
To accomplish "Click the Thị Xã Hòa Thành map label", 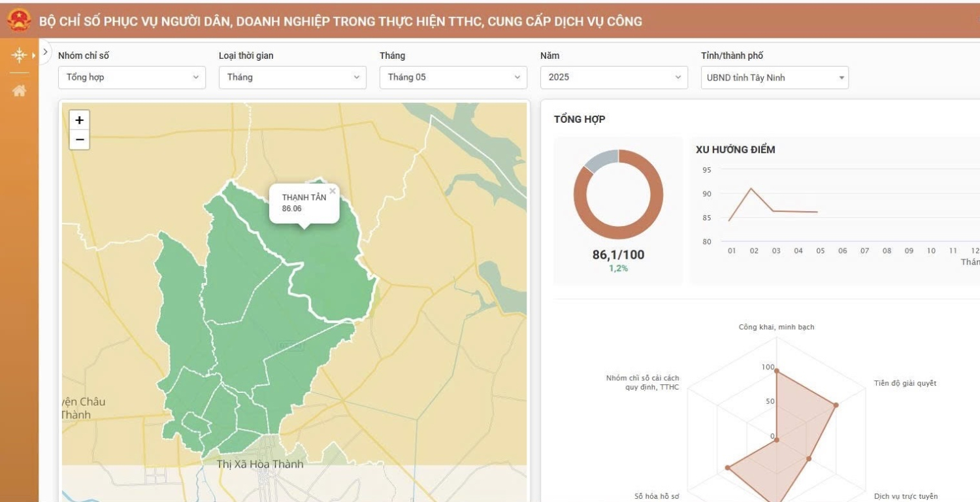I will tap(260, 464).
